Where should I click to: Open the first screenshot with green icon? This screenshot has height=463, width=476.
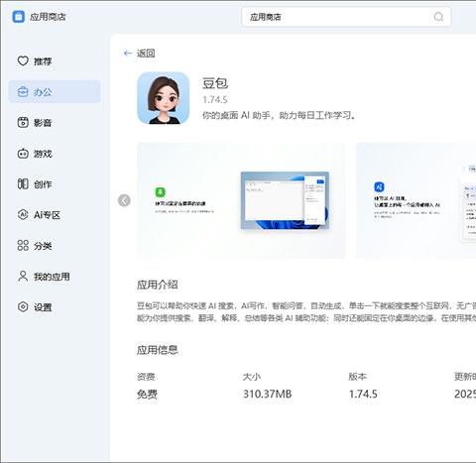(241, 200)
